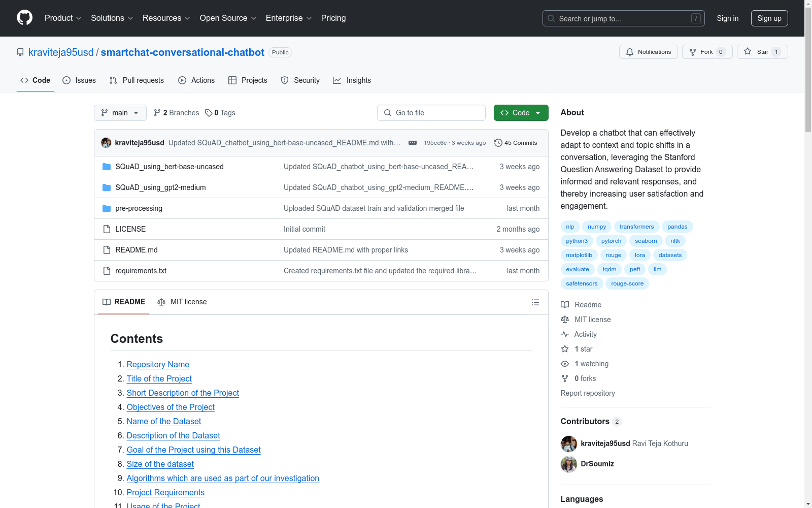
Task: Open the Size of the dataset link
Action: point(160,464)
